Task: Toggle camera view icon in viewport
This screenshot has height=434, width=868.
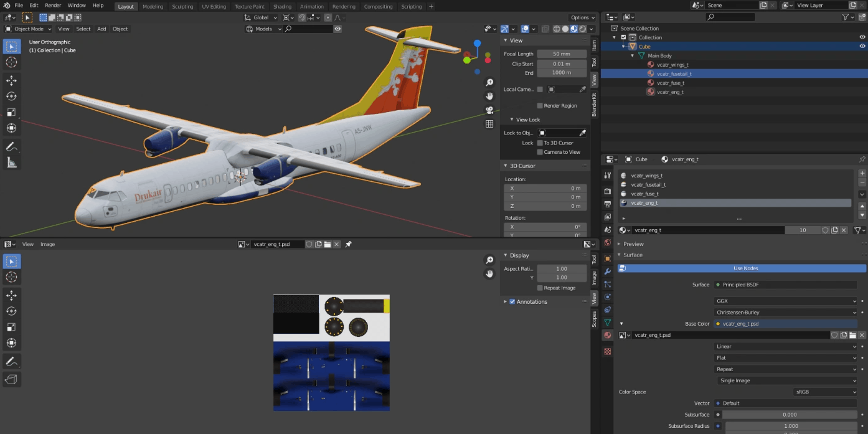Action: (490, 110)
